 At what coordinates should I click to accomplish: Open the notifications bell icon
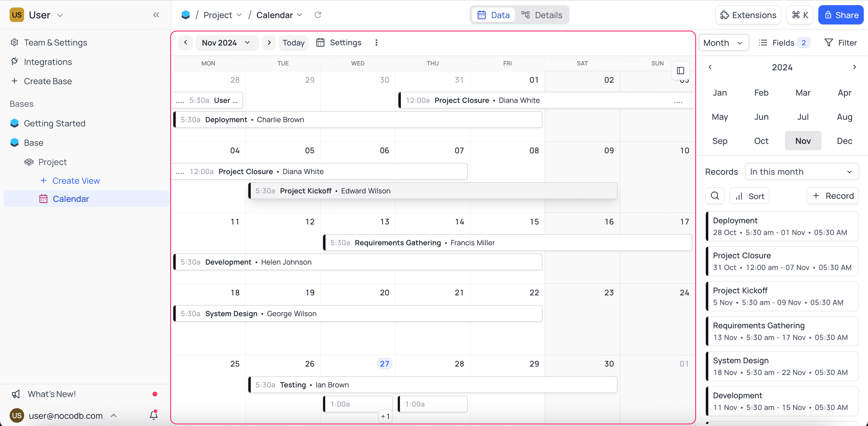click(154, 415)
